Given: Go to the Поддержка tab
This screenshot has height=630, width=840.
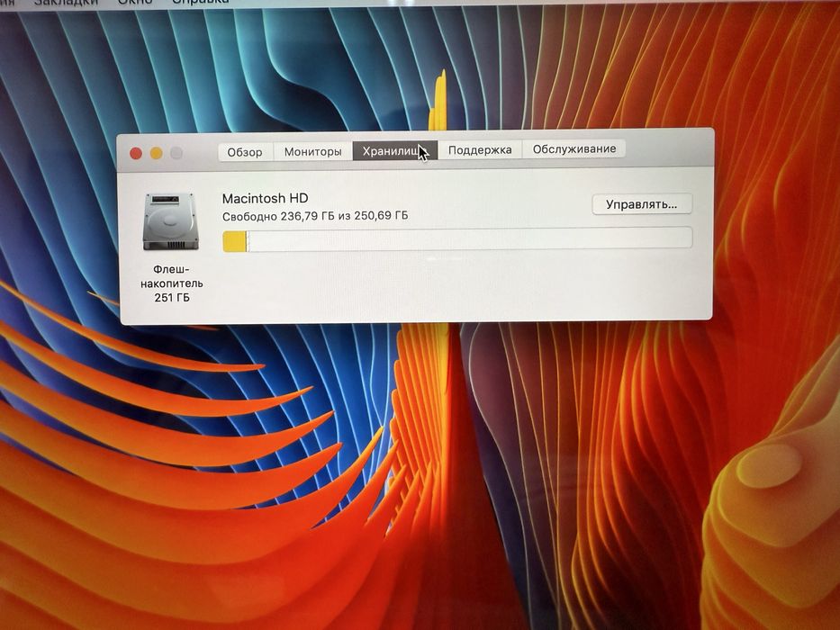Looking at the screenshot, I should pyautogui.click(x=480, y=150).
